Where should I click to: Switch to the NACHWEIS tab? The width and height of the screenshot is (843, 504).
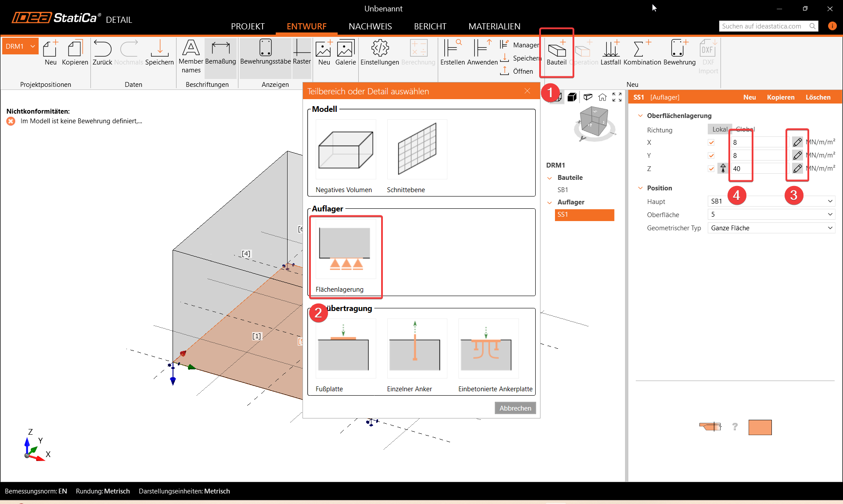pyautogui.click(x=370, y=26)
